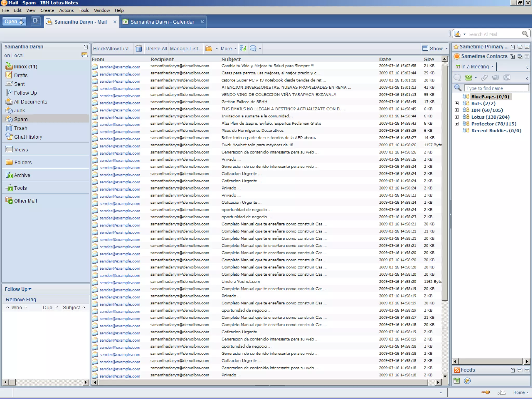Image resolution: width=532 pixels, height=399 pixels.
Task: Switch to Samantha Daryn - Calendar tab
Action: click(x=162, y=22)
